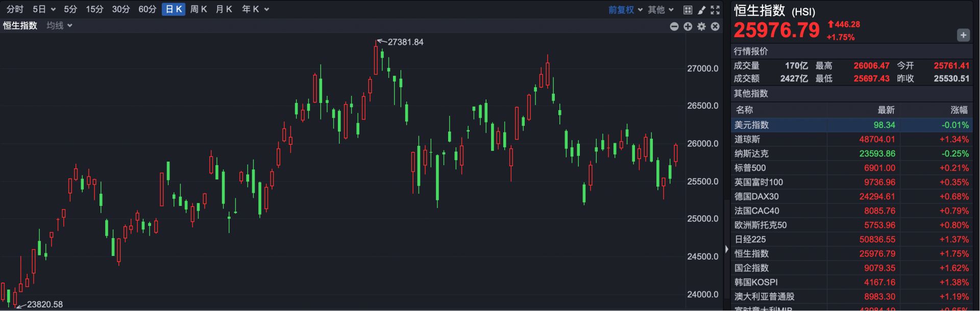
Task: Expand the 5日 period dropdown
Action: pos(44,9)
